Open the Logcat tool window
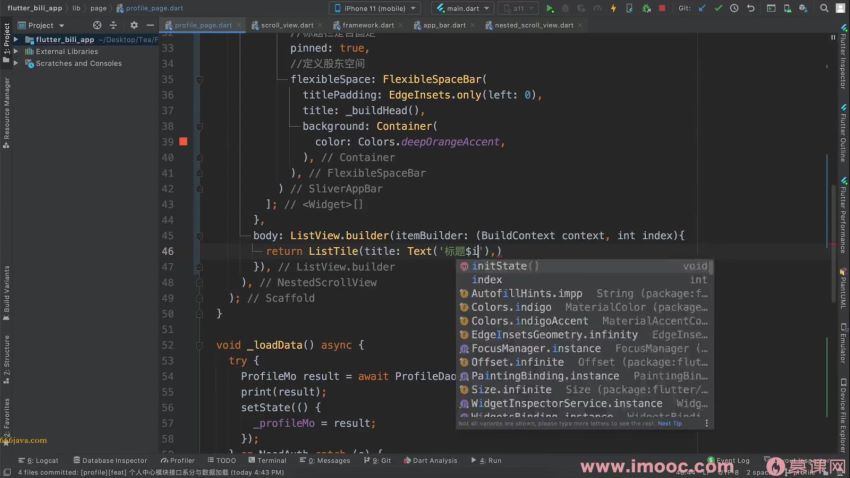 (x=40, y=460)
